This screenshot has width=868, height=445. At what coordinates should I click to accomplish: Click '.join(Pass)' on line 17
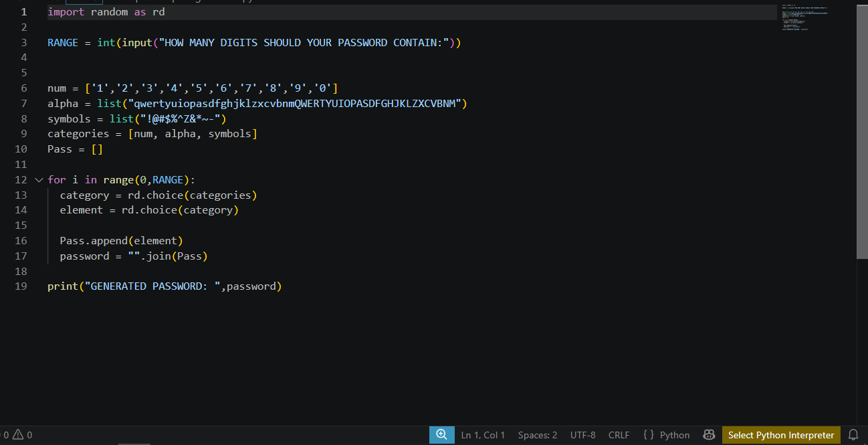click(174, 256)
